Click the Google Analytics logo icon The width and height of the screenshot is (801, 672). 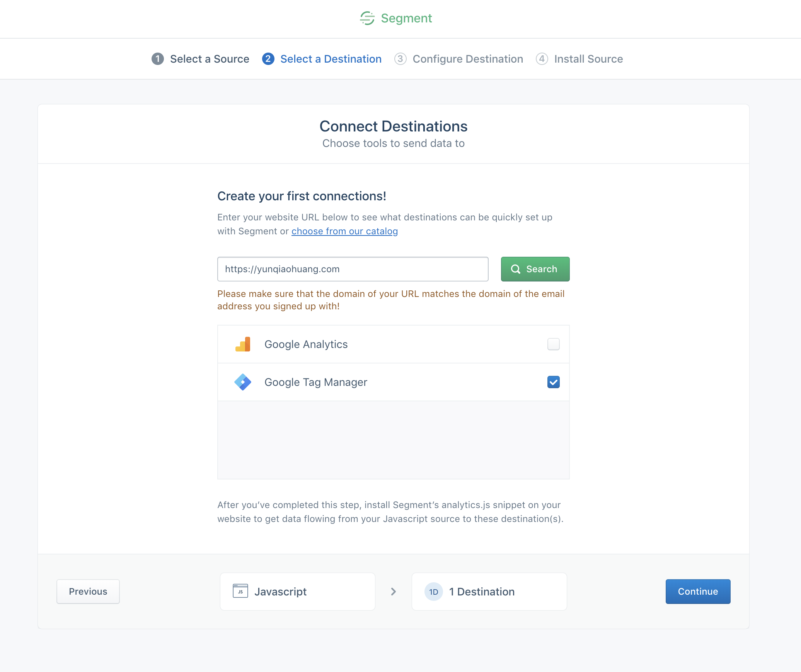[x=243, y=344]
